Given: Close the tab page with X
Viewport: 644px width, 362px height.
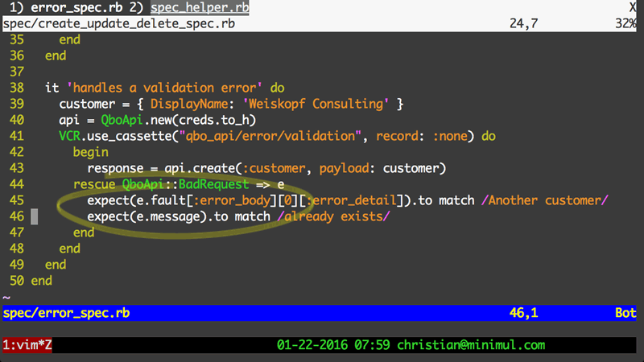Looking at the screenshot, I should pyautogui.click(x=633, y=7).
